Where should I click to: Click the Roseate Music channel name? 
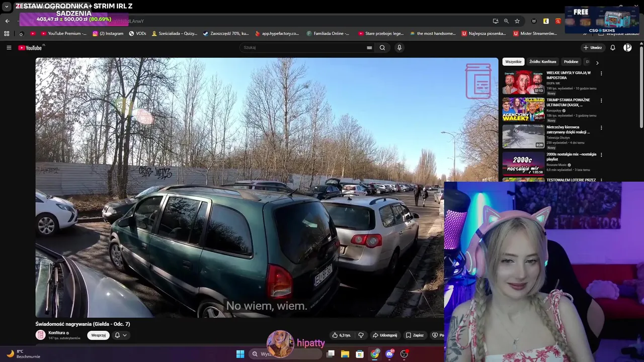[556, 165]
